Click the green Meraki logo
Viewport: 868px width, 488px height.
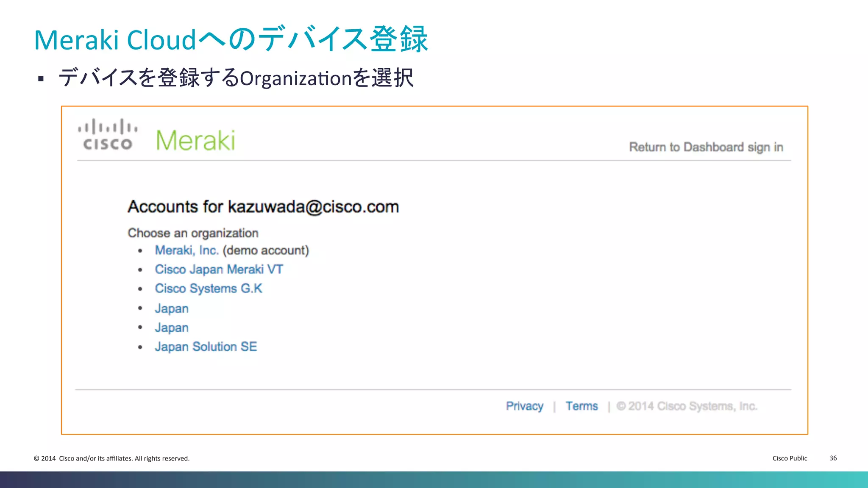point(195,141)
